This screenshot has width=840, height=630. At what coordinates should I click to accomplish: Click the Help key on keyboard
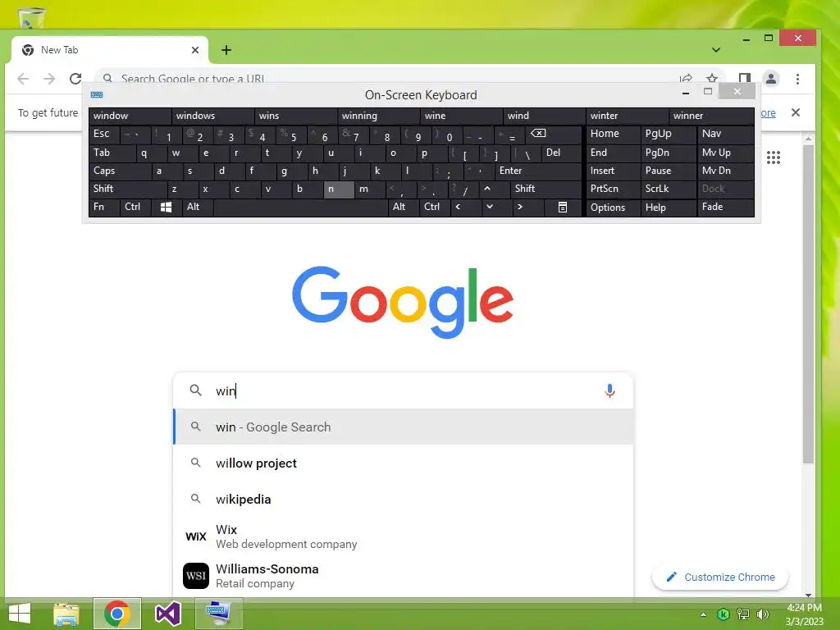tap(668, 208)
